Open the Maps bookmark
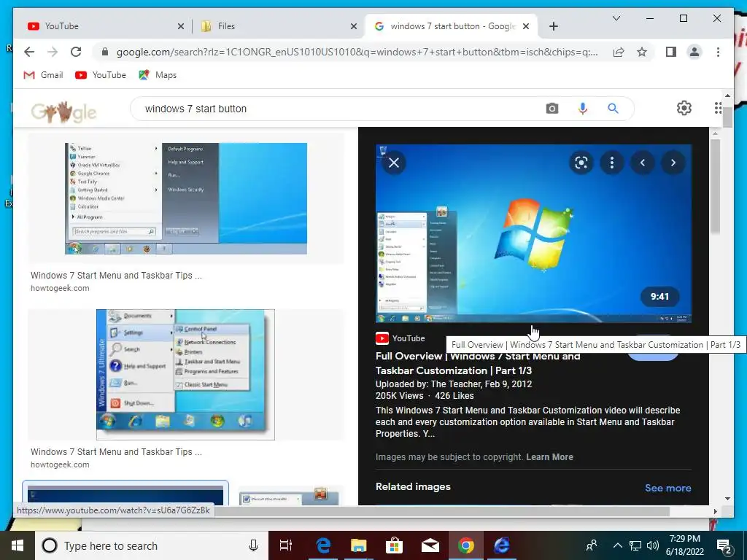The image size is (747, 560). (x=158, y=75)
